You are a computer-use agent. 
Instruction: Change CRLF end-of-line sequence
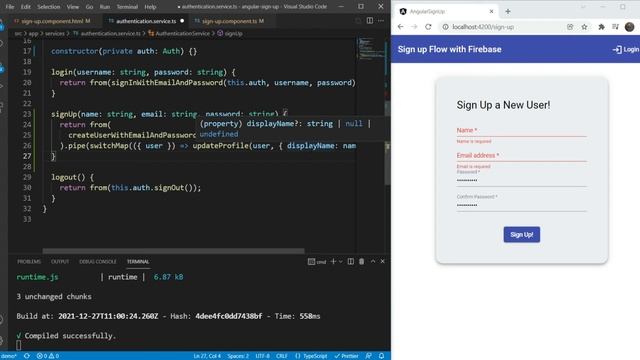282,356
